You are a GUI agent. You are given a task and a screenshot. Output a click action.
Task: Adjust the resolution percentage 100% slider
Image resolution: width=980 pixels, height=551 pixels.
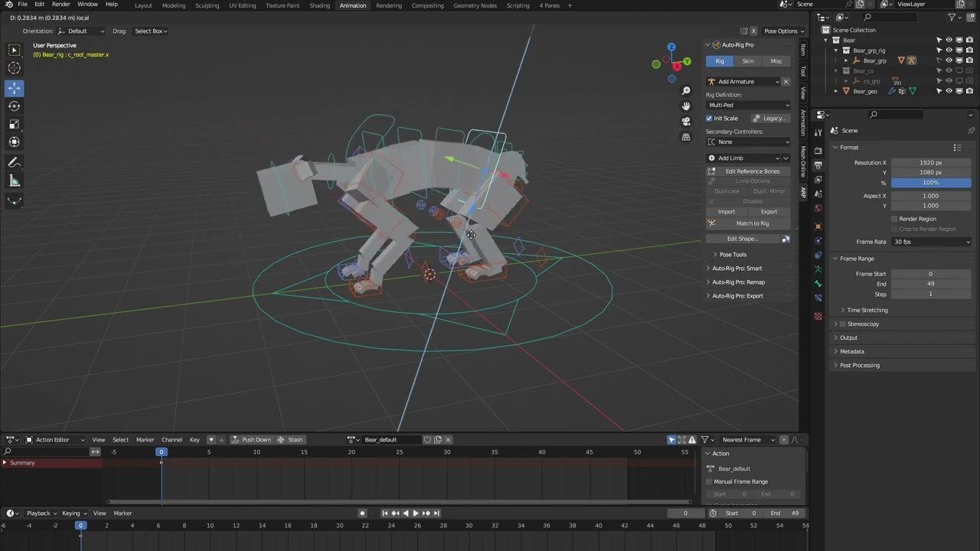pos(931,183)
